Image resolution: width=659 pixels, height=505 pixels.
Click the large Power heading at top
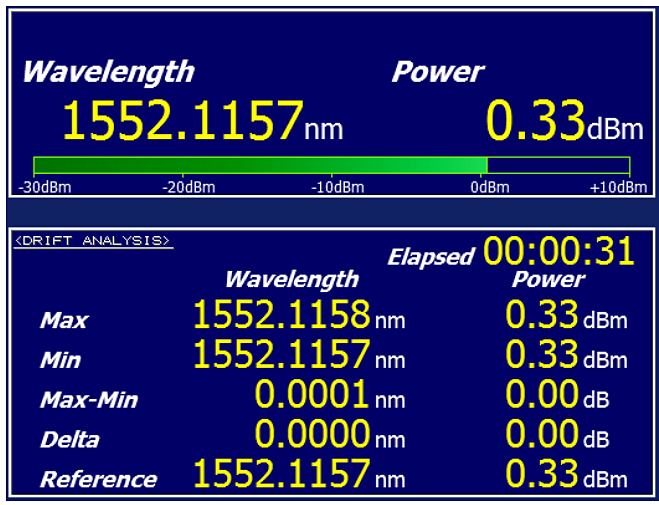pyautogui.click(x=437, y=72)
